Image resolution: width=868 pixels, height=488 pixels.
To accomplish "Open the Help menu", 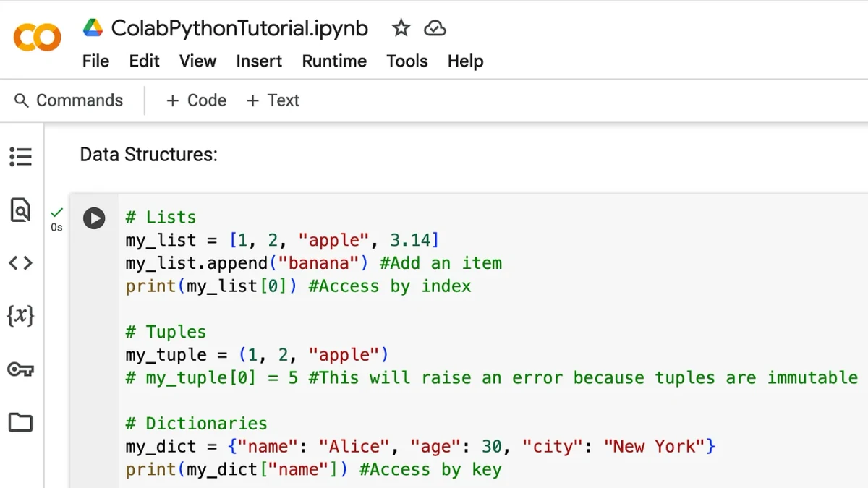I will [x=465, y=61].
